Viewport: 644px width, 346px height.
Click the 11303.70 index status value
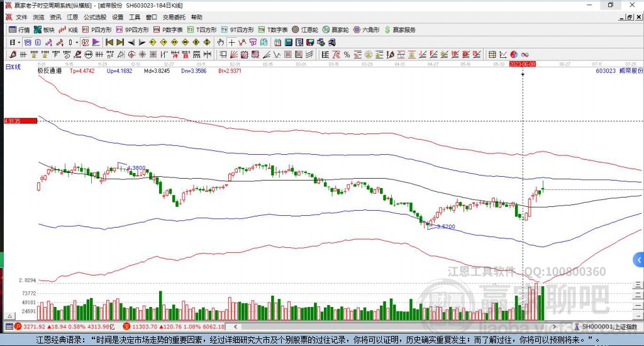coord(145,326)
